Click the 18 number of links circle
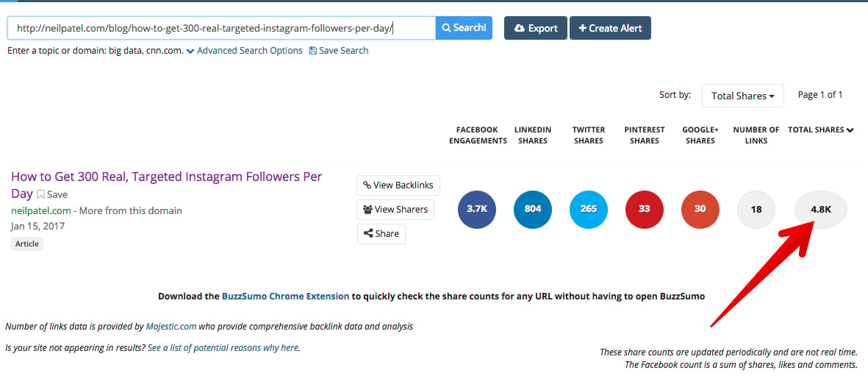 pyautogui.click(x=756, y=209)
